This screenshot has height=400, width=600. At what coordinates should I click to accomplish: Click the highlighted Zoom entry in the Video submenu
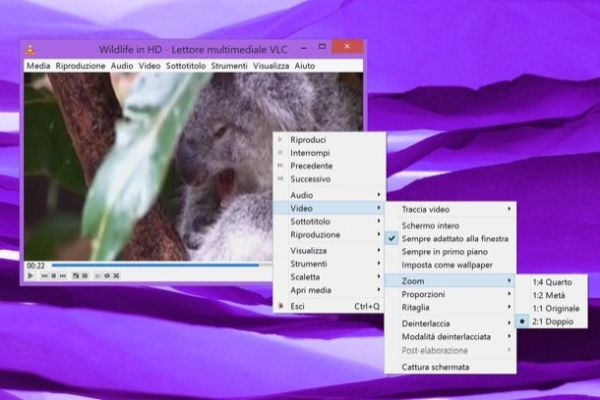pyautogui.click(x=450, y=281)
